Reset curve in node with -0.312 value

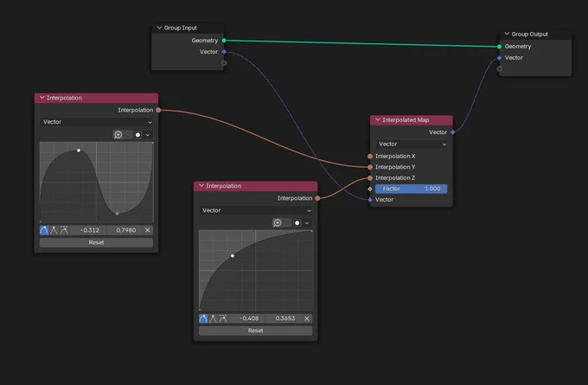click(96, 242)
